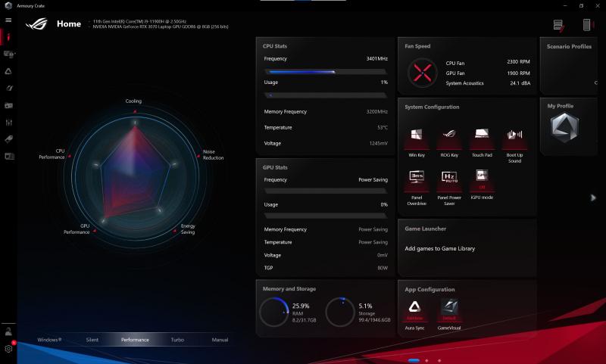This screenshot has width=606, height=364.
Task: Open Aura Sync from the sidebar
Action: point(8,71)
